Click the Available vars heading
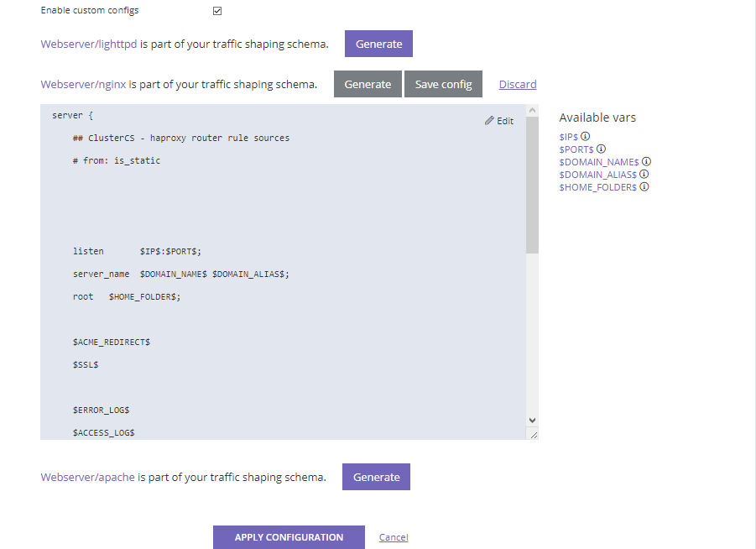 click(x=597, y=118)
